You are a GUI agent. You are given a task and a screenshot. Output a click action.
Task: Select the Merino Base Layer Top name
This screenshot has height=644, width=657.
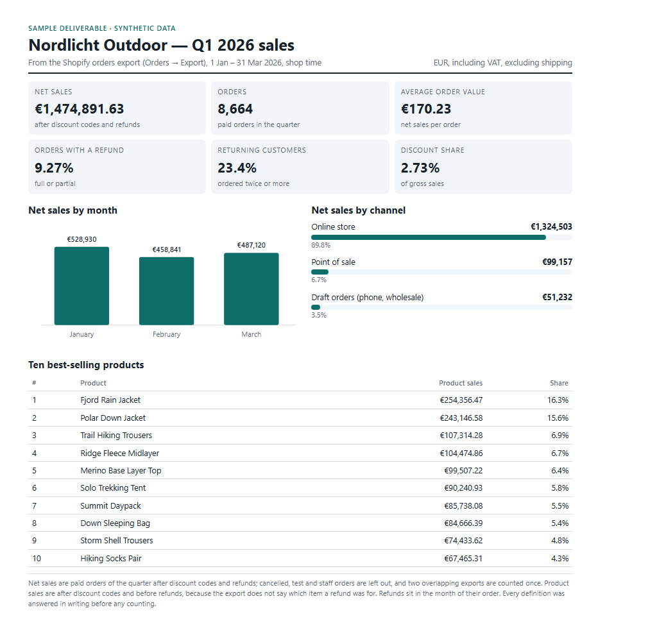click(121, 471)
